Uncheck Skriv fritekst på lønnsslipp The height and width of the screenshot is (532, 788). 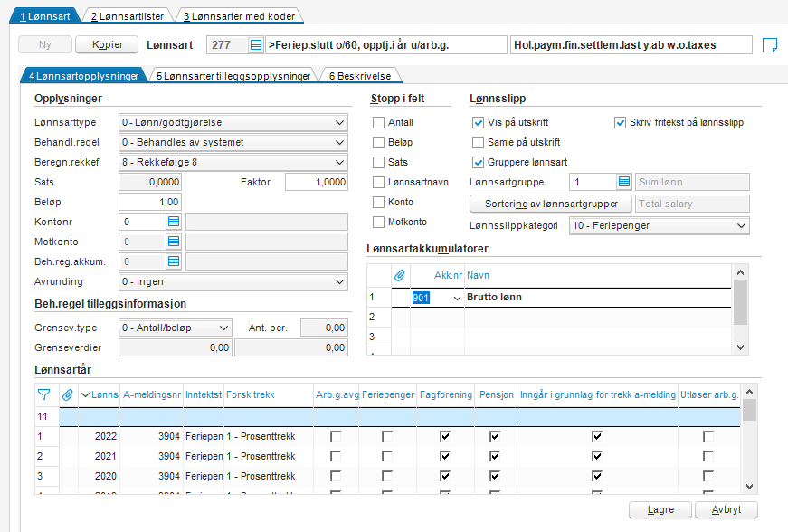click(x=620, y=122)
